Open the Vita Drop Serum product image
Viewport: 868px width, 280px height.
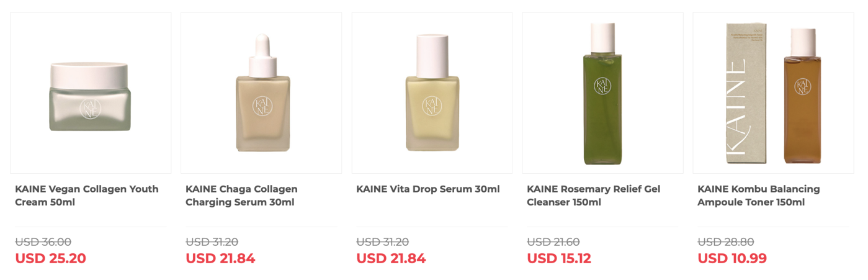point(432,93)
